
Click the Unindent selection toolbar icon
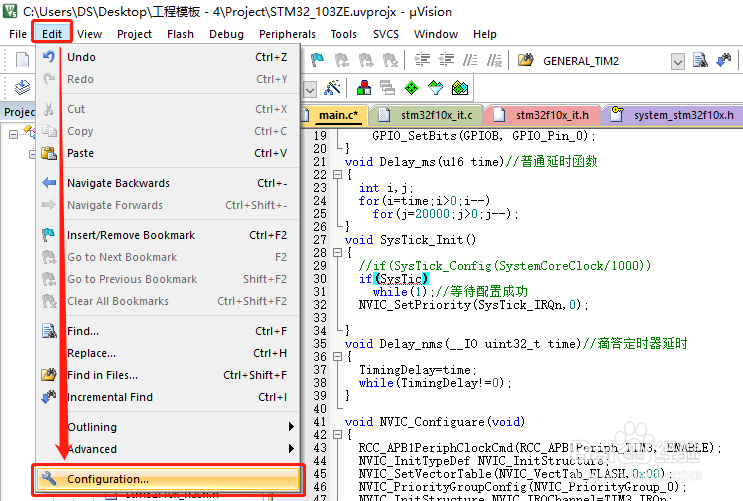click(446, 60)
